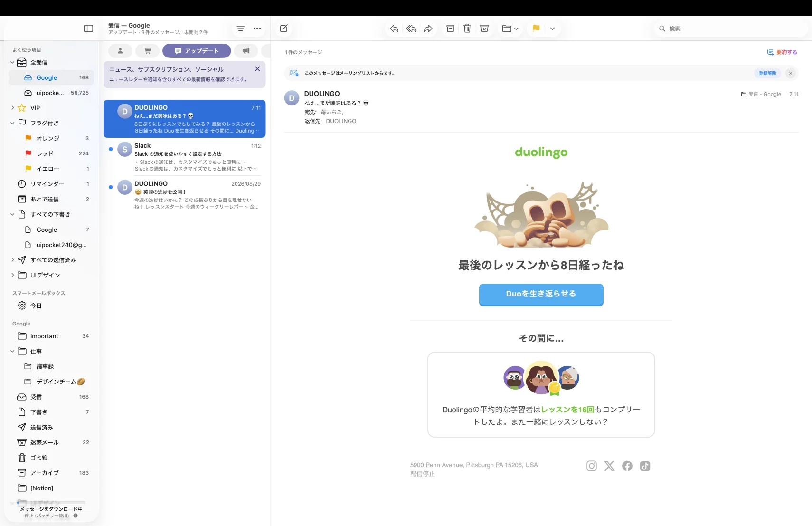Select the オレンジ flag mailbox
Viewport: 812px width, 526px height.
[x=51, y=138]
